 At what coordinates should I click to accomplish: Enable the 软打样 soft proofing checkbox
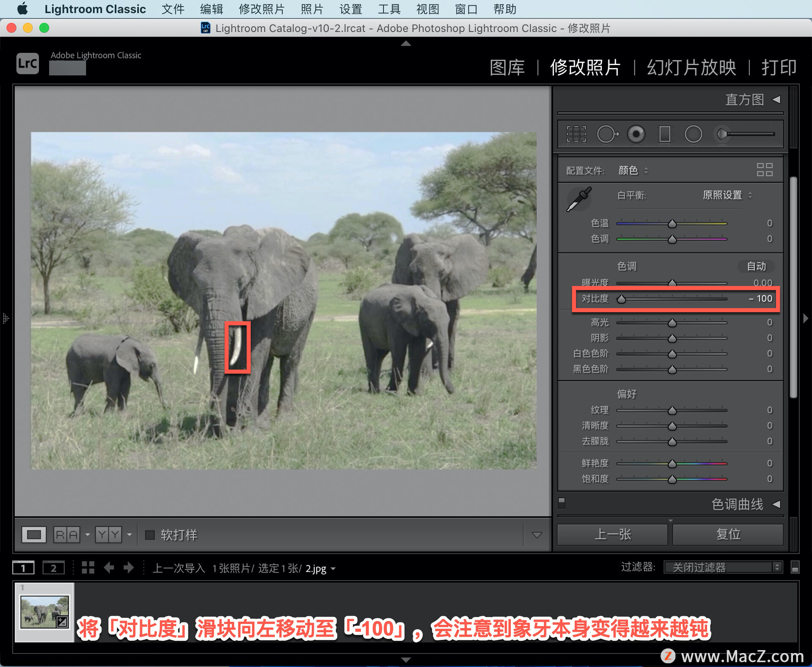click(x=150, y=535)
